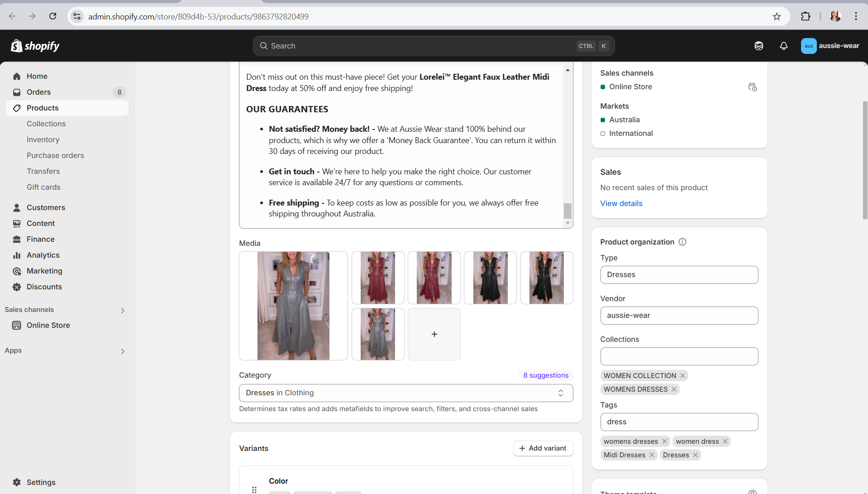Expand the Sales channels sidebar section
This screenshot has height=494, width=868.
[123, 310]
